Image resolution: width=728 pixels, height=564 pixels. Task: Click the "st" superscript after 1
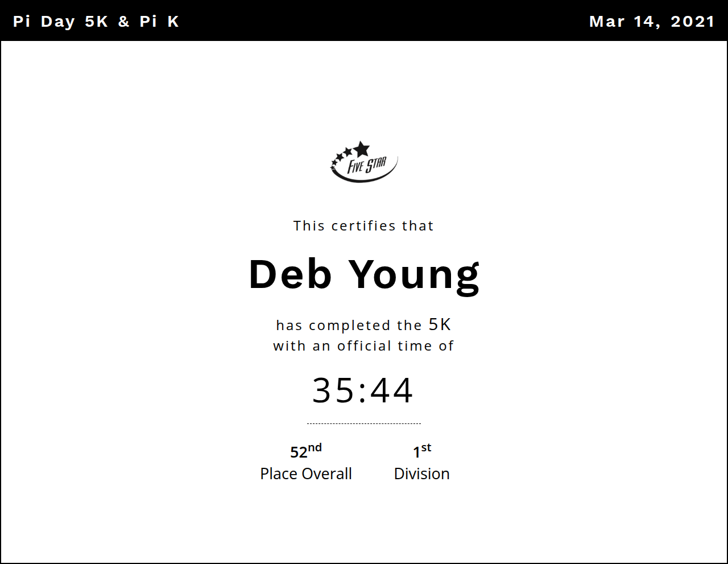[x=426, y=448]
